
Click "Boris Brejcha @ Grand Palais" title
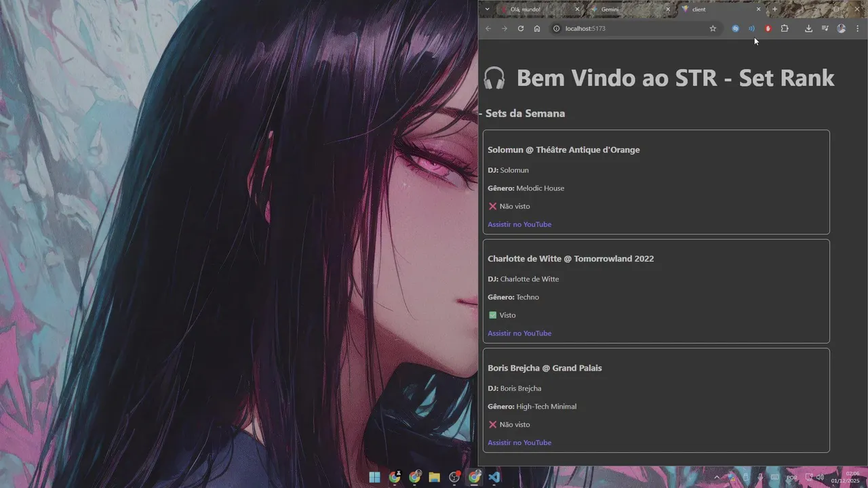[545, 368]
